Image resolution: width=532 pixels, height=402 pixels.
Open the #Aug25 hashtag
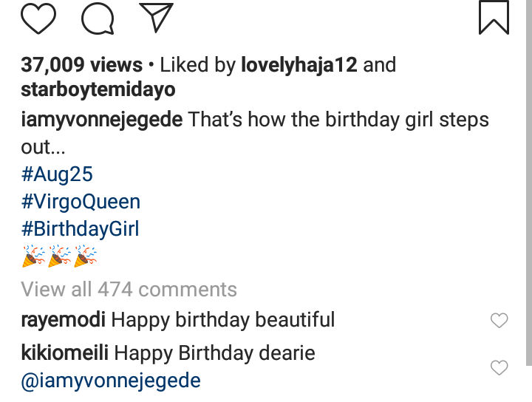(x=58, y=175)
